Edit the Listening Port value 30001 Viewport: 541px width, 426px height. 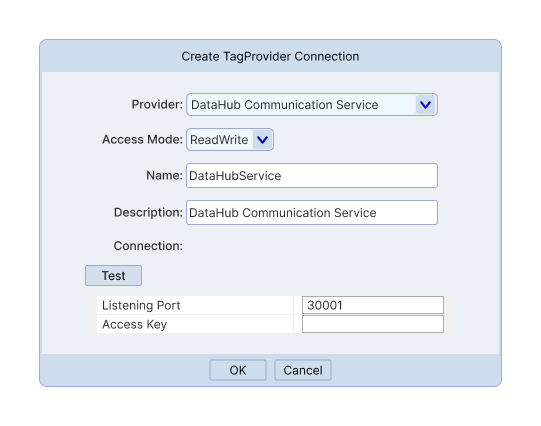click(373, 305)
